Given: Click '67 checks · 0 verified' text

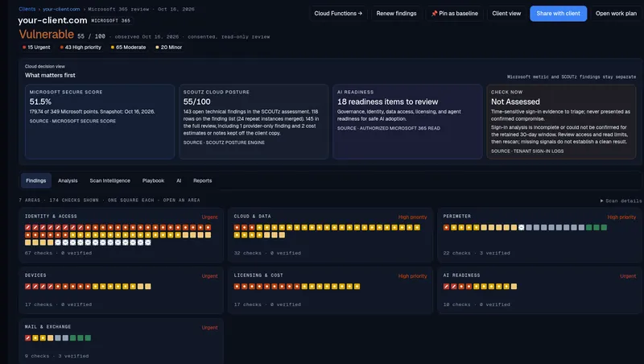Looking at the screenshot, I should click(x=58, y=253).
